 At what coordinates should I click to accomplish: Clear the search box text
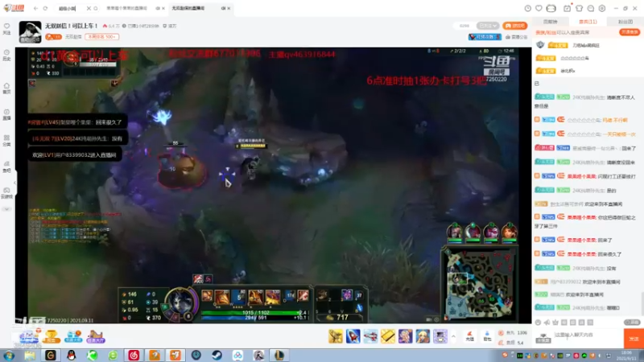(89, 8)
